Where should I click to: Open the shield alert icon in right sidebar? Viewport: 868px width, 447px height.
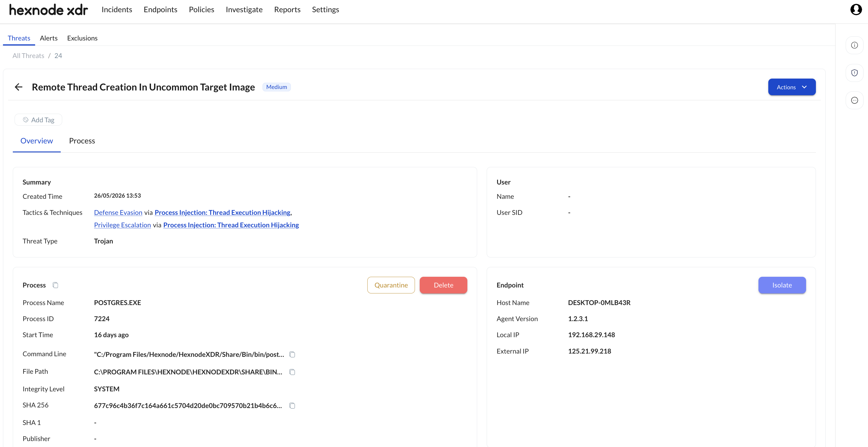(x=854, y=73)
